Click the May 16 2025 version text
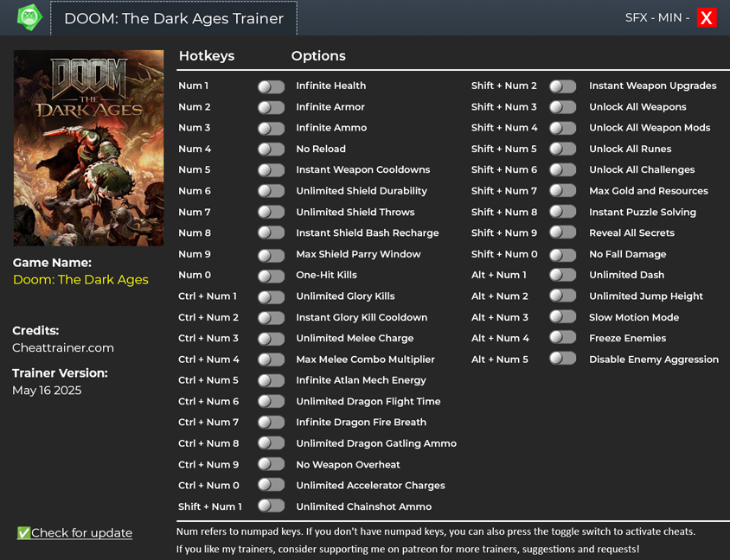 tap(47, 391)
